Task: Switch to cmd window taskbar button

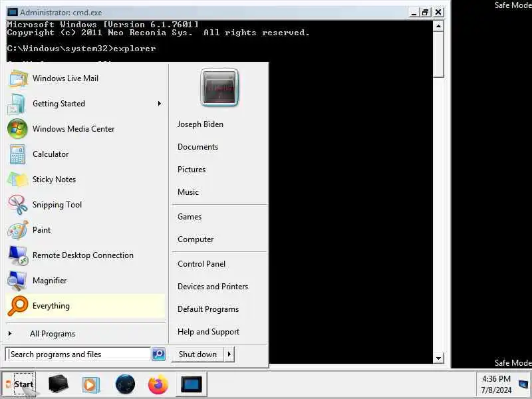Action: 192,384
